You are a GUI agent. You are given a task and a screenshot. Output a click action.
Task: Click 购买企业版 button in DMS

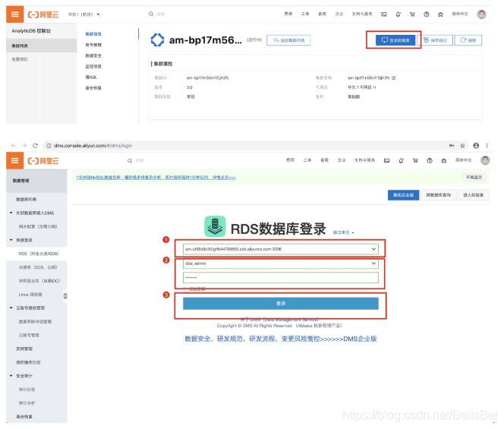(x=403, y=195)
